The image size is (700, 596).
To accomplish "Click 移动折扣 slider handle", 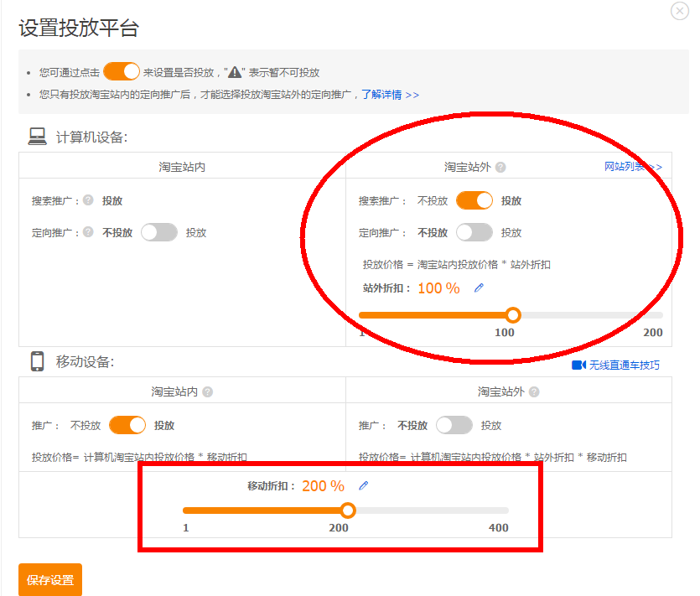I will pos(348,510).
